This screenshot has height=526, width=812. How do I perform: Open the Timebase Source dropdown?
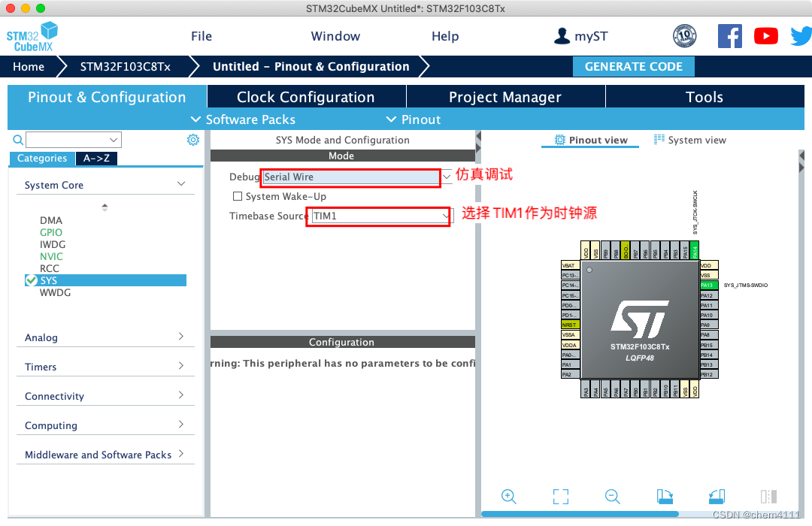446,216
